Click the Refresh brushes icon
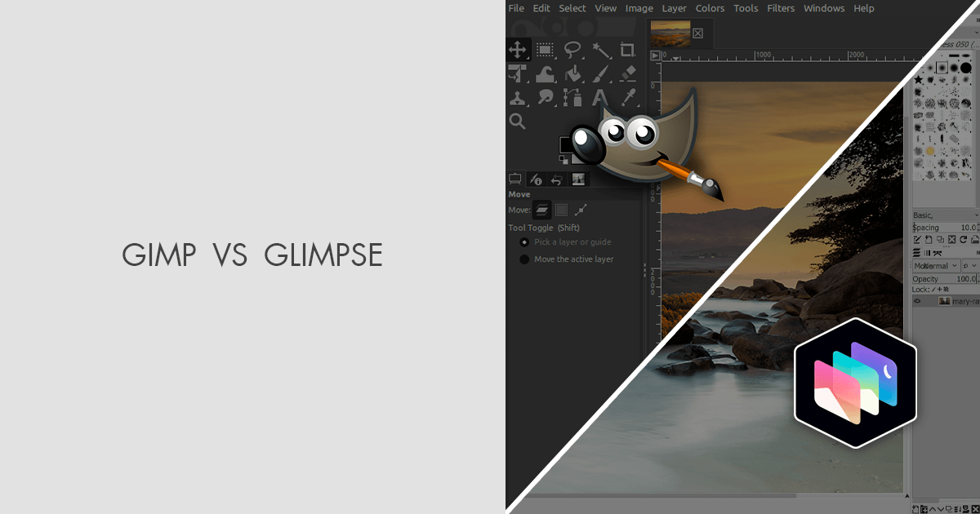Screen dimensions: 980x514 pyautogui.click(x=963, y=240)
